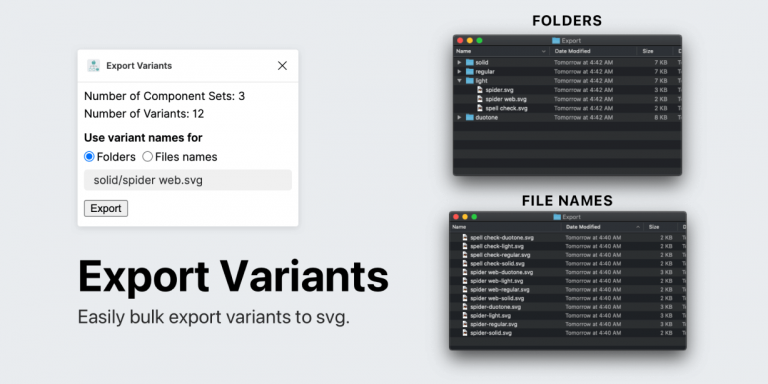Select spell check-duotone.svg file name

(x=502, y=238)
